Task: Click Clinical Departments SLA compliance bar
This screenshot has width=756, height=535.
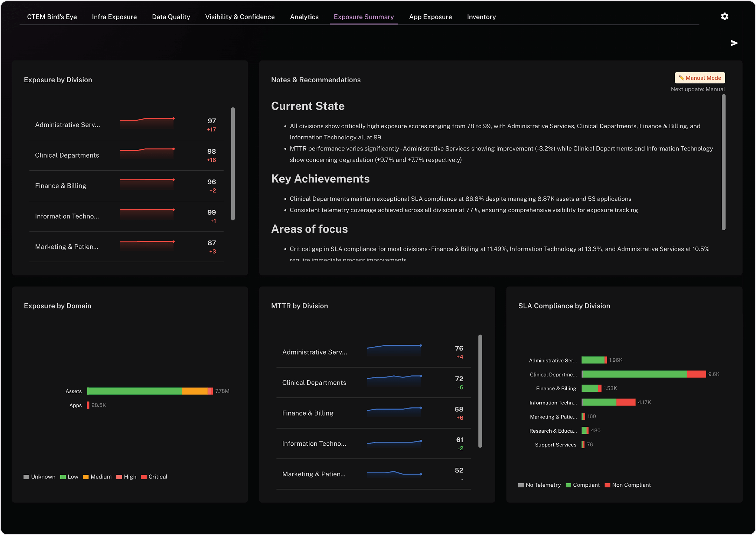Action: point(643,374)
